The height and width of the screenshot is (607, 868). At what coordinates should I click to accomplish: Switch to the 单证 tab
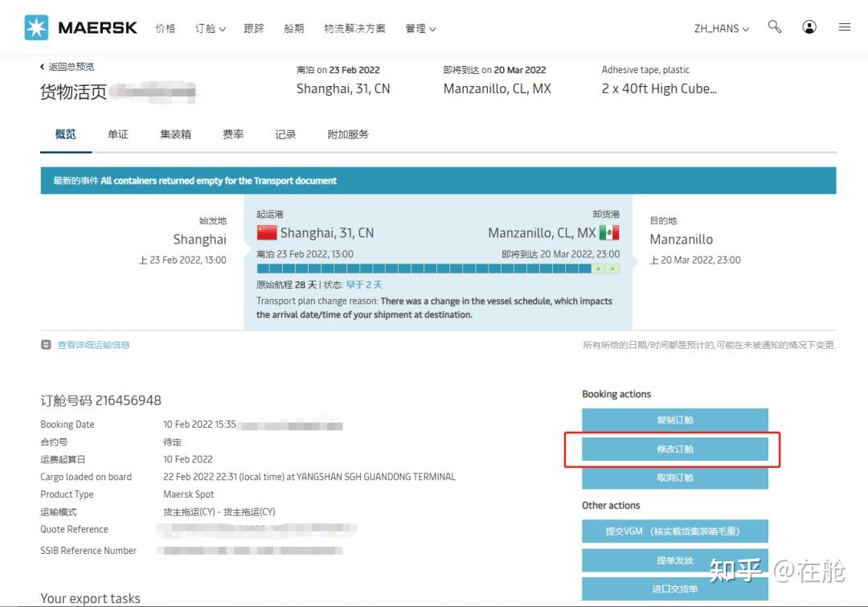click(x=117, y=134)
